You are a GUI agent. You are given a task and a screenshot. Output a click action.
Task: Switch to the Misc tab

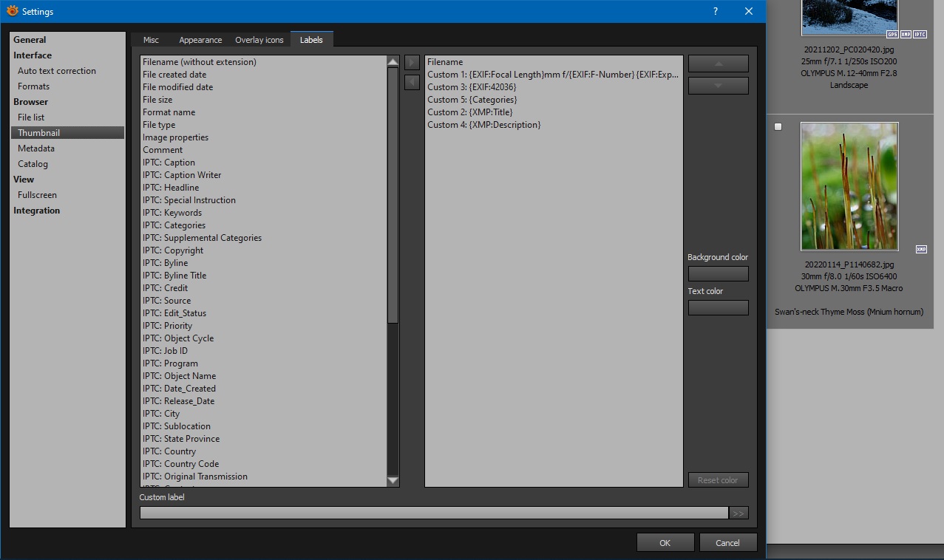151,40
